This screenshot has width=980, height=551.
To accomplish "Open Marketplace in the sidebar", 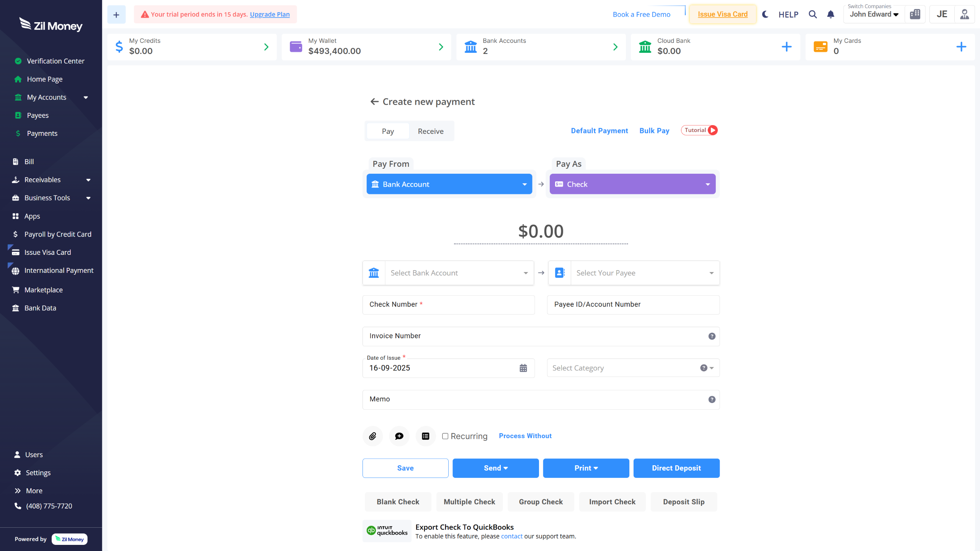I will [x=43, y=290].
